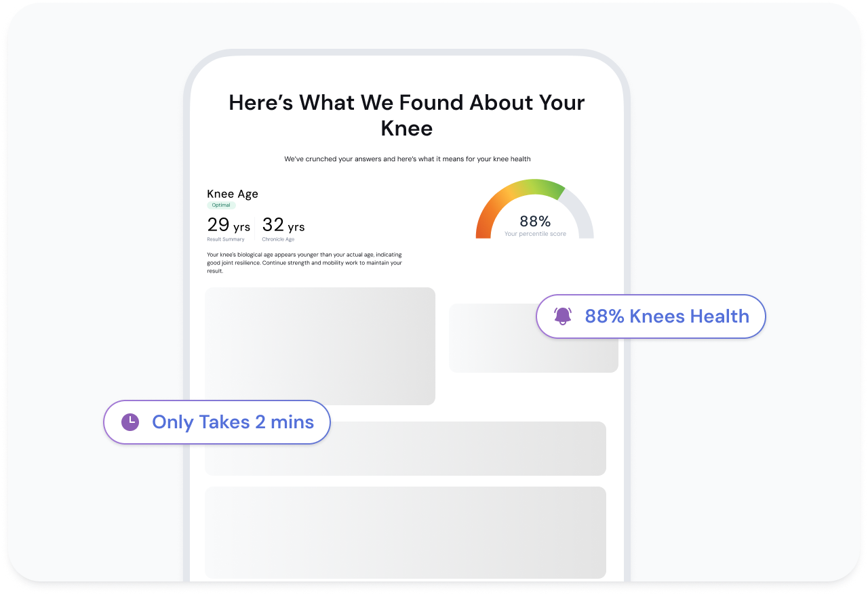Click the bottom-most wide gray placeholder card

tap(406, 533)
